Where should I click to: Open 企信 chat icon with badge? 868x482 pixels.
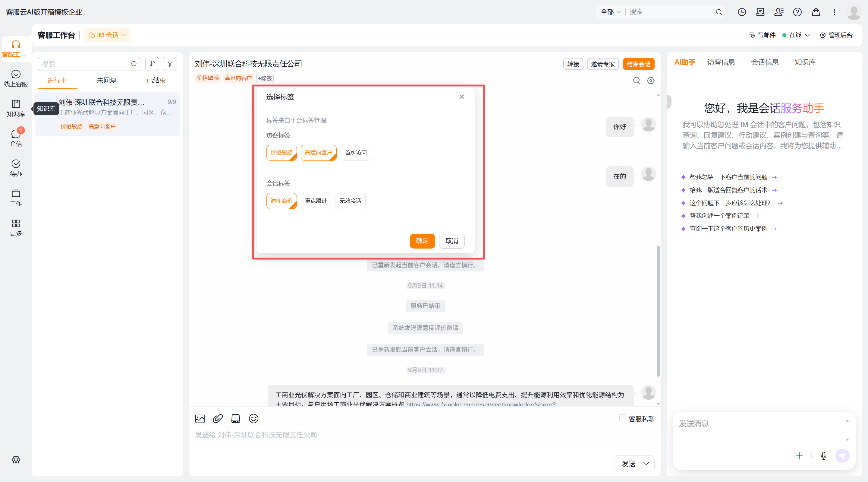point(15,138)
